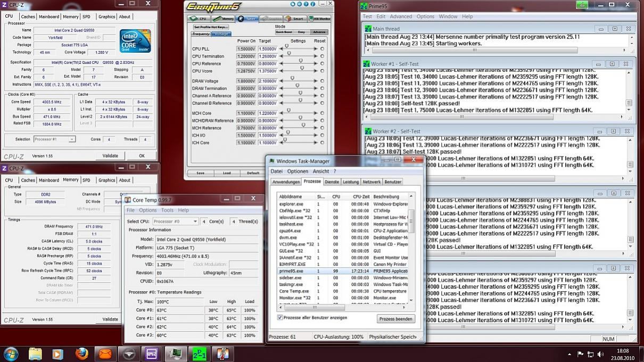Click Save button in EasyTune6
This screenshot has height=362, width=644.
(x=201, y=173)
